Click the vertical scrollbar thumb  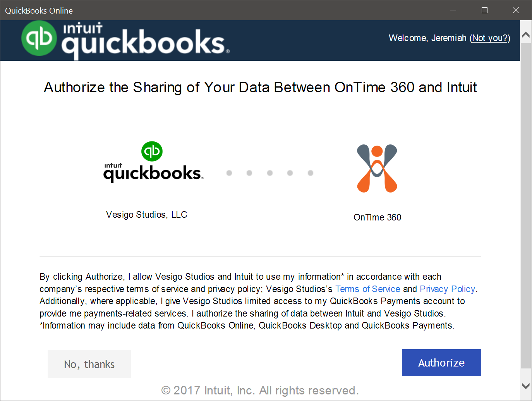525,205
